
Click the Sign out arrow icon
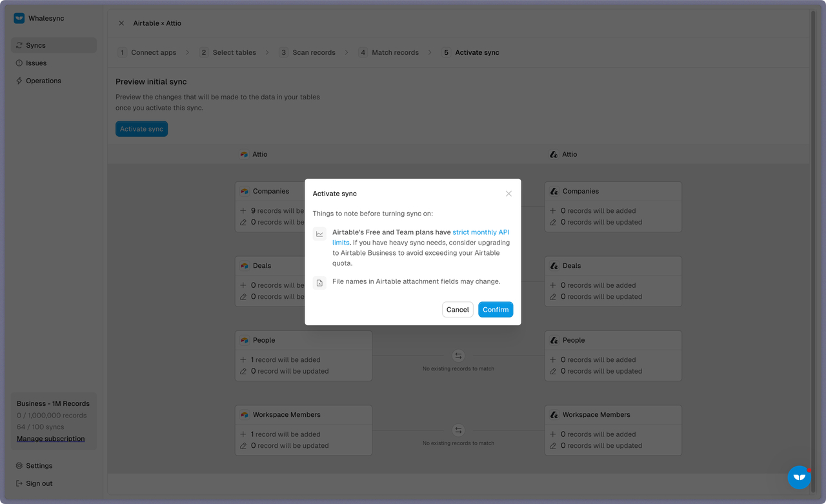19,483
